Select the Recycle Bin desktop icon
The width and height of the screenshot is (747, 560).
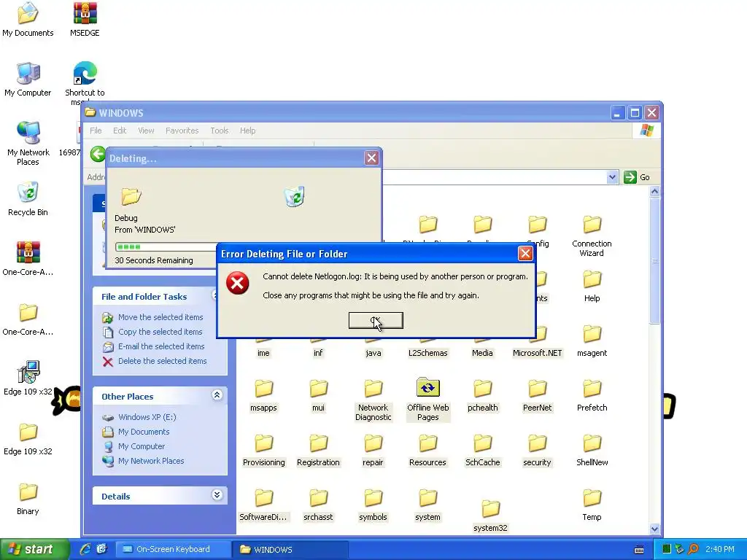click(28, 198)
